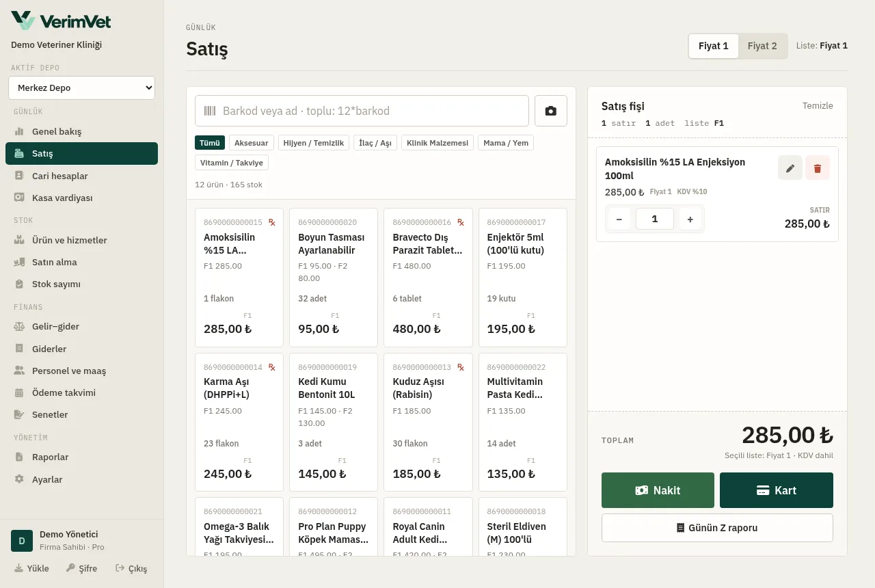875x588 pixels.
Task: Open Senetler page
Action: (x=81, y=414)
